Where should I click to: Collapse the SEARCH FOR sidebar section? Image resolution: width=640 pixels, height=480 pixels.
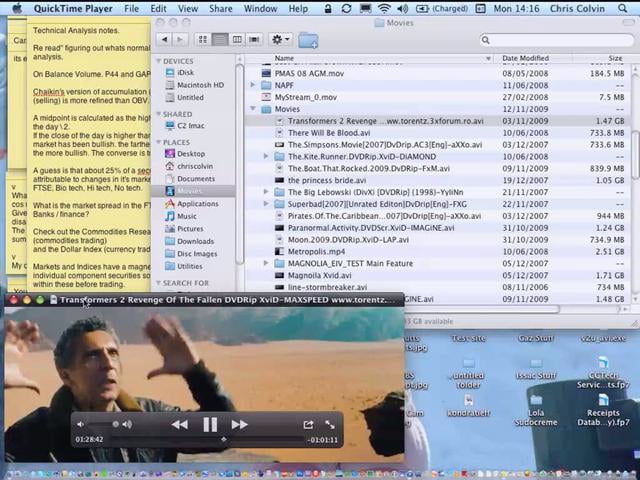click(x=159, y=283)
